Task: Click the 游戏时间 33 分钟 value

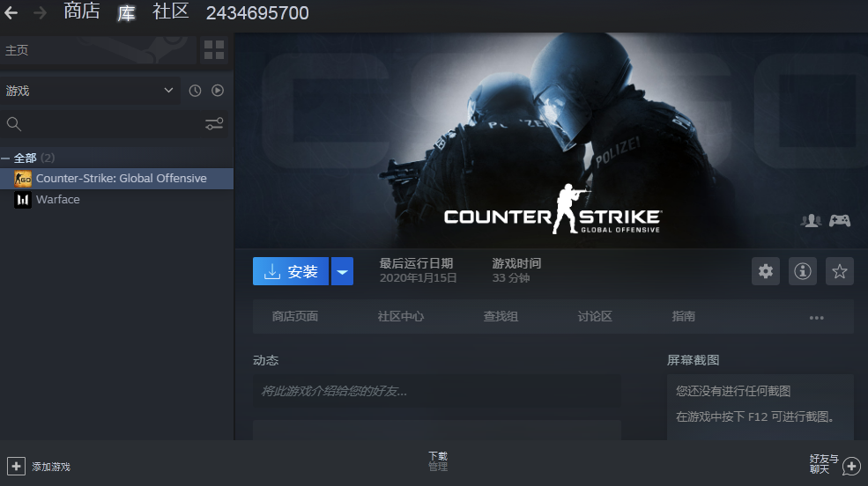Action: (511, 278)
